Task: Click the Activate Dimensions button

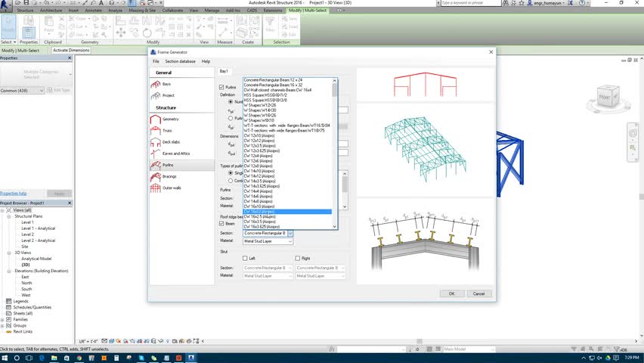Action: pyautogui.click(x=71, y=50)
